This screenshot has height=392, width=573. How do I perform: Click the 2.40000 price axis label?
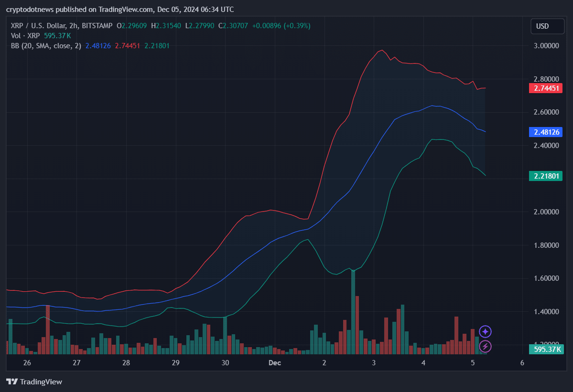tap(546, 145)
